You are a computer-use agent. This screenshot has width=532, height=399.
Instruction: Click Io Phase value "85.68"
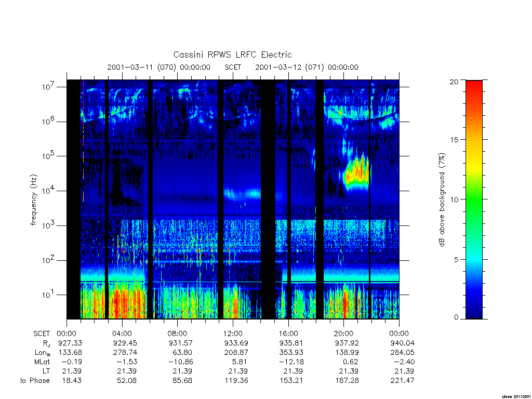tap(182, 381)
